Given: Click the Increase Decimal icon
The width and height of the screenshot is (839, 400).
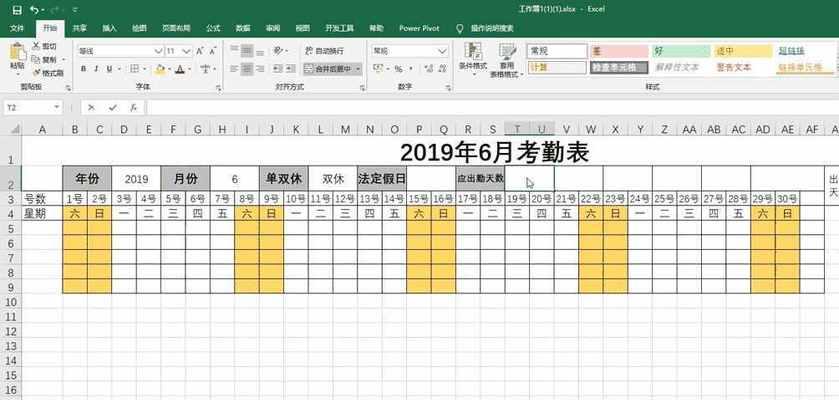Looking at the screenshot, I should pyautogui.click(x=428, y=69).
